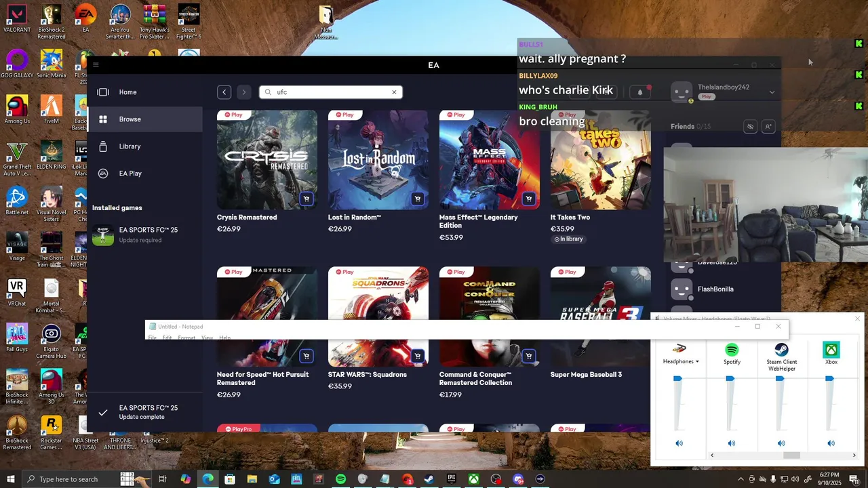Image resolution: width=868 pixels, height=488 pixels.
Task: Open Edit menu in Notepad
Action: pyautogui.click(x=167, y=338)
